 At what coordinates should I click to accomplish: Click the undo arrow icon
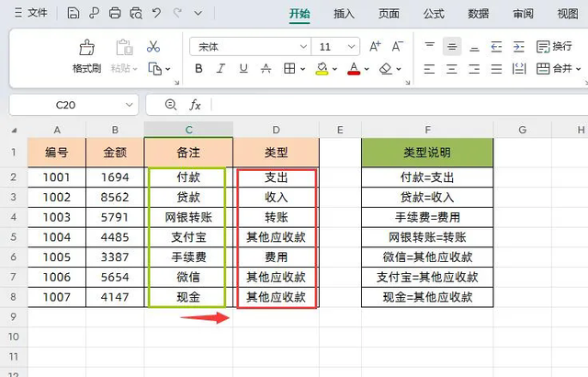[x=156, y=14]
